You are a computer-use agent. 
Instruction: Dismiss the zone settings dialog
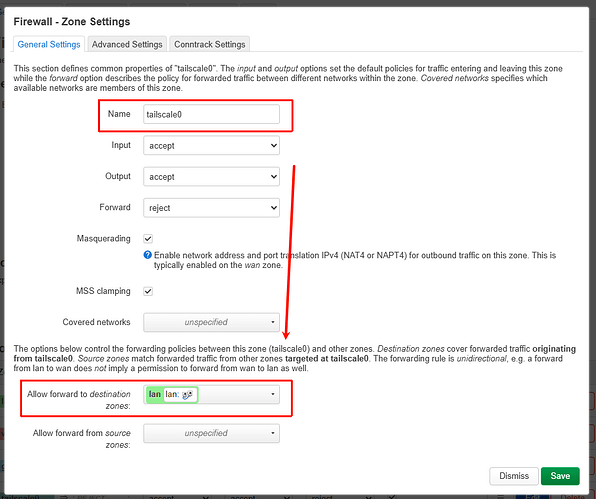point(514,476)
